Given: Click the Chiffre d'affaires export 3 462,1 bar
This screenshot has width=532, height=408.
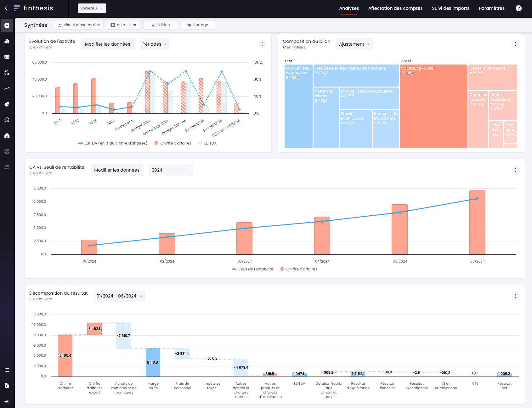Looking at the screenshot, I should coord(94,329).
